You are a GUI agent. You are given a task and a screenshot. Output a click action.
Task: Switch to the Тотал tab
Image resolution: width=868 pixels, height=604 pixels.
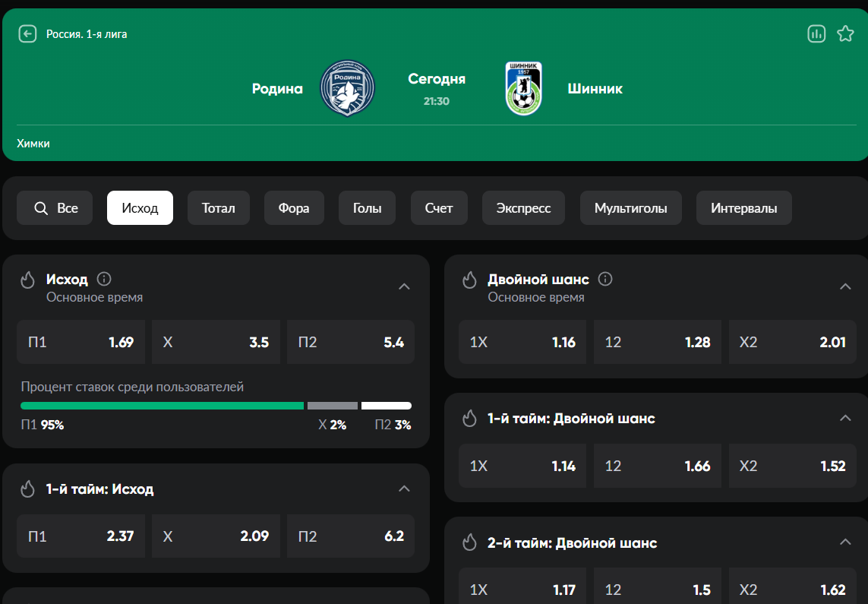click(219, 208)
